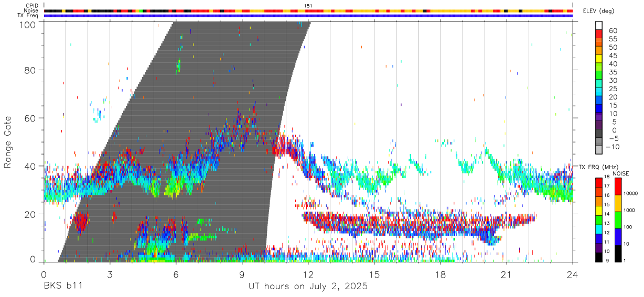Click the white top segment of ELEV color bar
644x297 pixels.
[599, 25]
